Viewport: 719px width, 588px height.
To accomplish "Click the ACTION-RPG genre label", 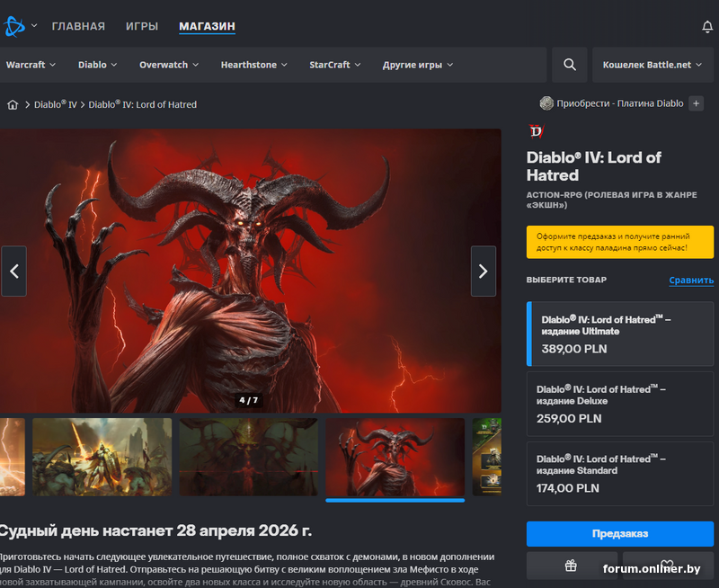I will pos(612,200).
